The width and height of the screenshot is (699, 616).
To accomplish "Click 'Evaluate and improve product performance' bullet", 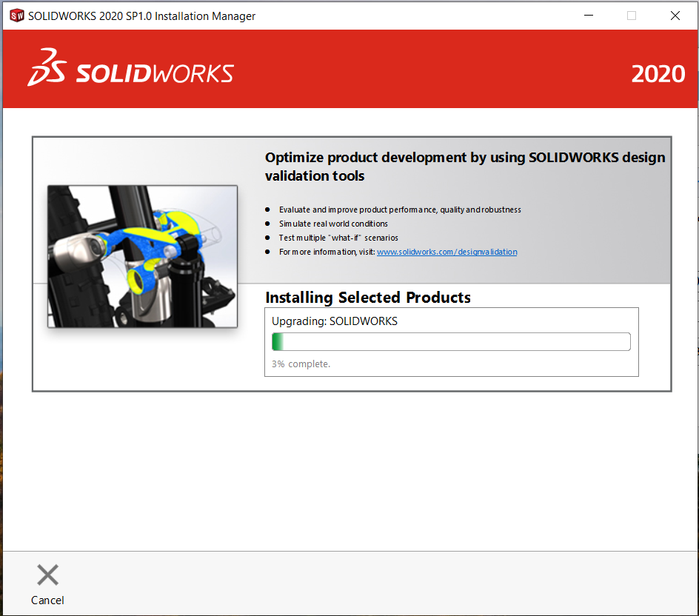I will pyautogui.click(x=400, y=210).
